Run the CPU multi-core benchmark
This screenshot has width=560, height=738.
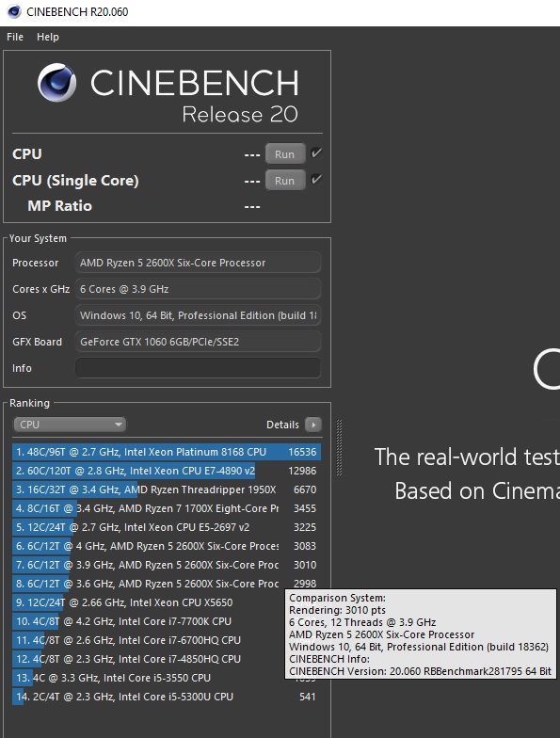tap(284, 154)
